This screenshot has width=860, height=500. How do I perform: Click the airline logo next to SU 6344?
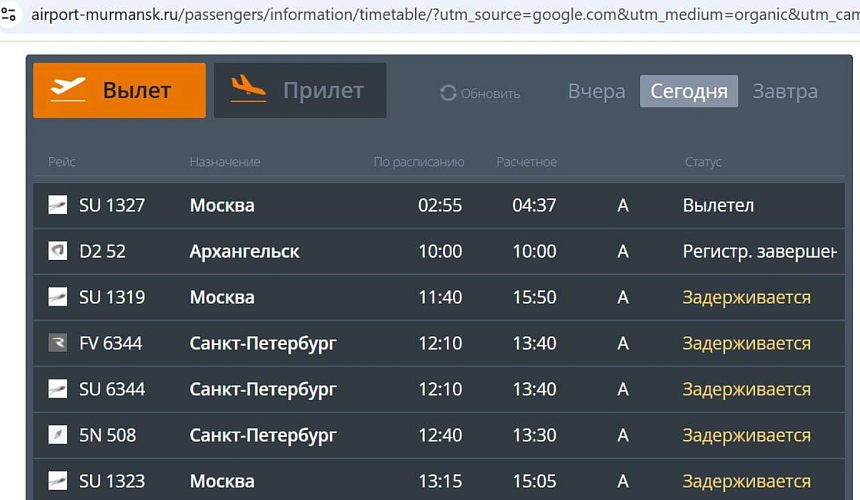pyautogui.click(x=58, y=389)
